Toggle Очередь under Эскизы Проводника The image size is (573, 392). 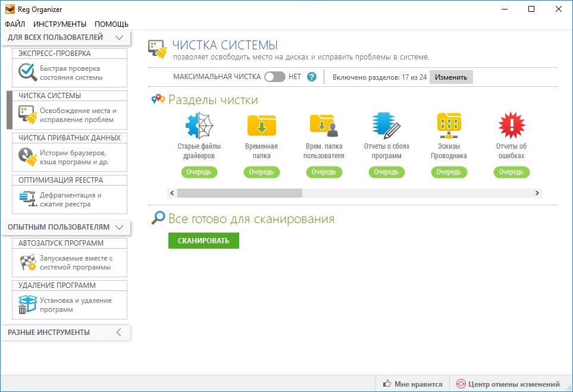[x=449, y=172]
